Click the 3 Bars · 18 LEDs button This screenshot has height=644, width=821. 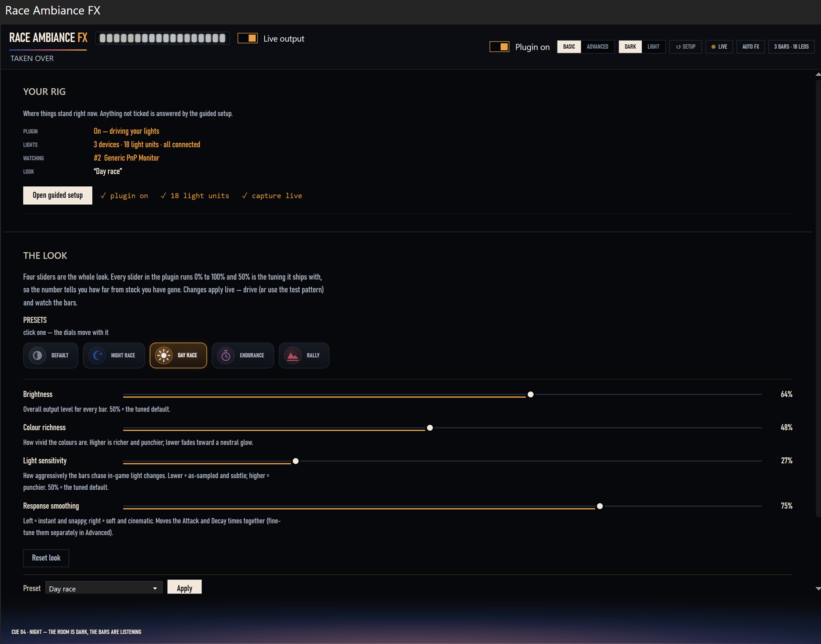pyautogui.click(x=791, y=47)
